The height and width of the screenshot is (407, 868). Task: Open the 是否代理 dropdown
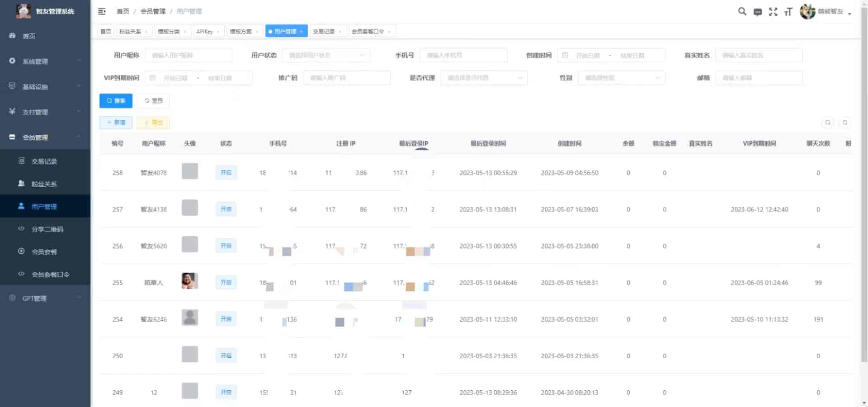(x=483, y=78)
